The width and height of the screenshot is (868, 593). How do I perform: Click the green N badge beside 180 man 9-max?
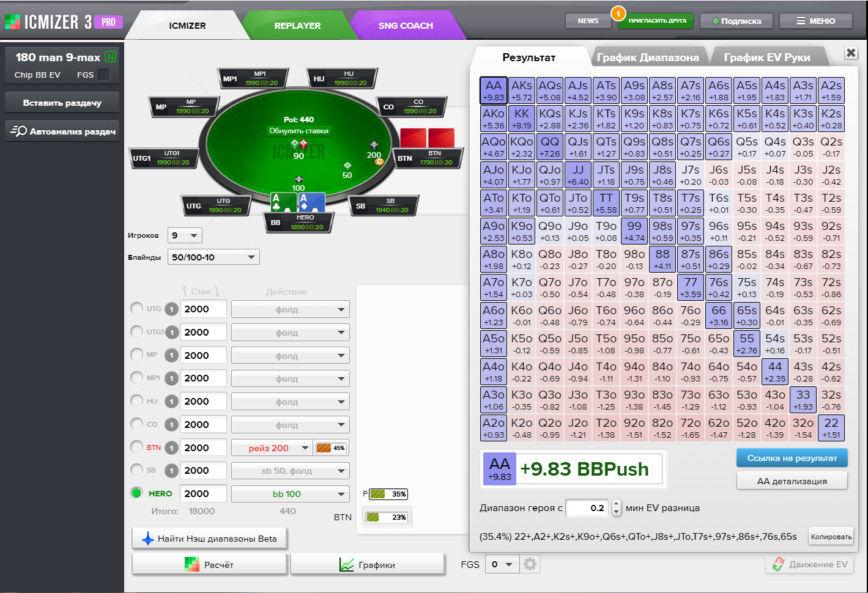click(x=111, y=57)
